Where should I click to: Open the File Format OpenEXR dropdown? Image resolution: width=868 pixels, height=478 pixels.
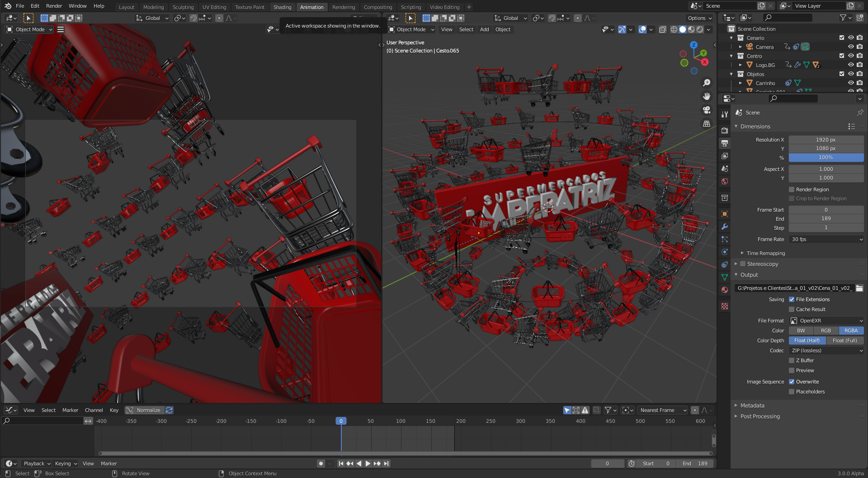(826, 321)
